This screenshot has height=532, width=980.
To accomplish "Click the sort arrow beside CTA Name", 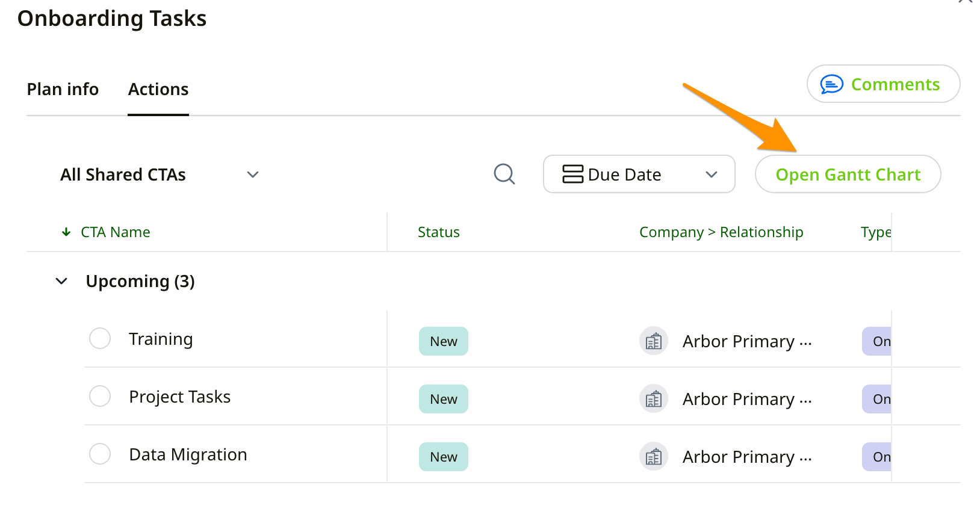I will pyautogui.click(x=66, y=232).
